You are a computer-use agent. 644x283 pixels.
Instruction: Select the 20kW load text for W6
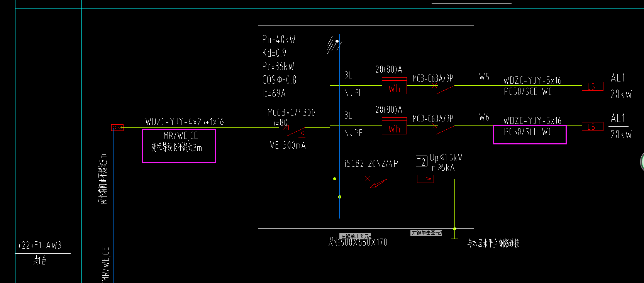[x=621, y=134]
